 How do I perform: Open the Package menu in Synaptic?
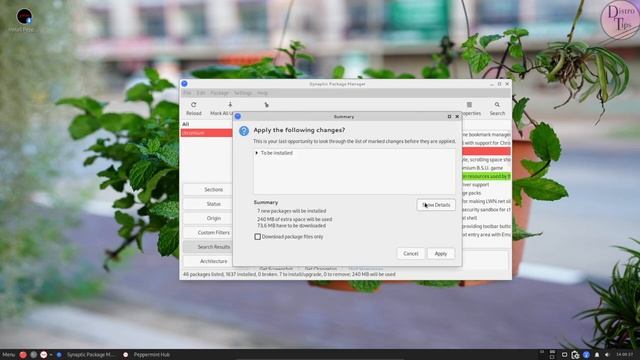(x=220, y=93)
